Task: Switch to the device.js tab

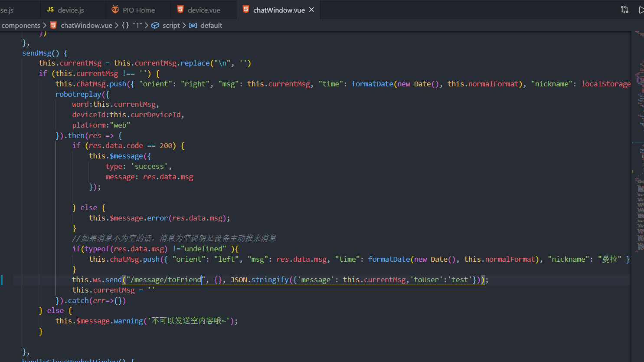Action: [x=71, y=10]
